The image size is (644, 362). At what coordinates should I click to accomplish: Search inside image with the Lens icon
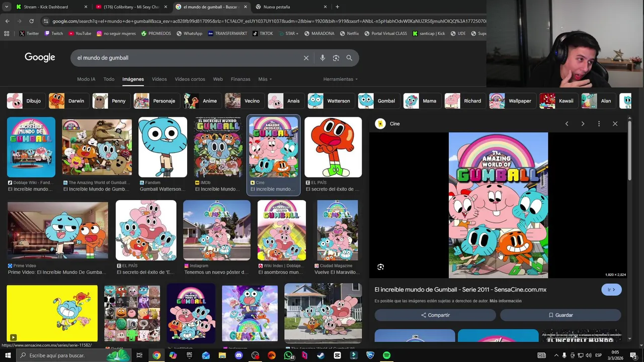coord(381,267)
